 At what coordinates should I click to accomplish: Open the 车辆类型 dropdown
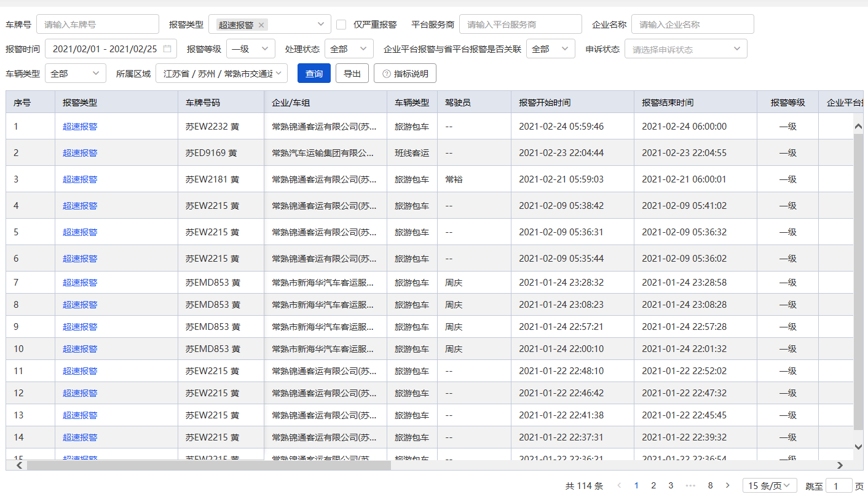[x=76, y=74]
